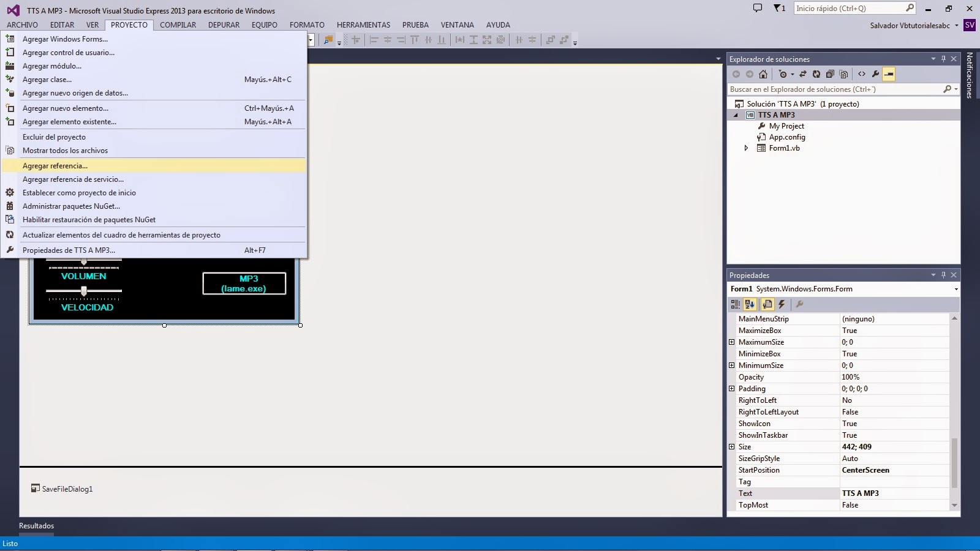
Task: Collapse all items in Solution Explorer
Action: click(831, 74)
